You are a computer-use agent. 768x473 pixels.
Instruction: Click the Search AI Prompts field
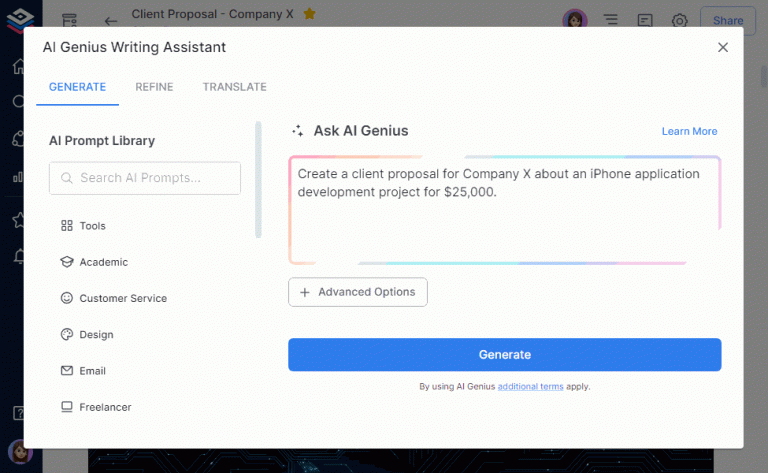pos(145,178)
